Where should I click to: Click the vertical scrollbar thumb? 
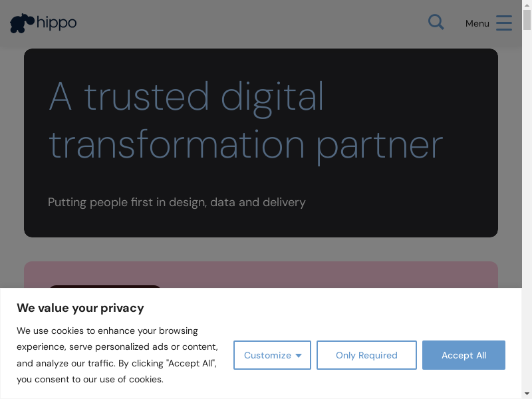pos(527,20)
